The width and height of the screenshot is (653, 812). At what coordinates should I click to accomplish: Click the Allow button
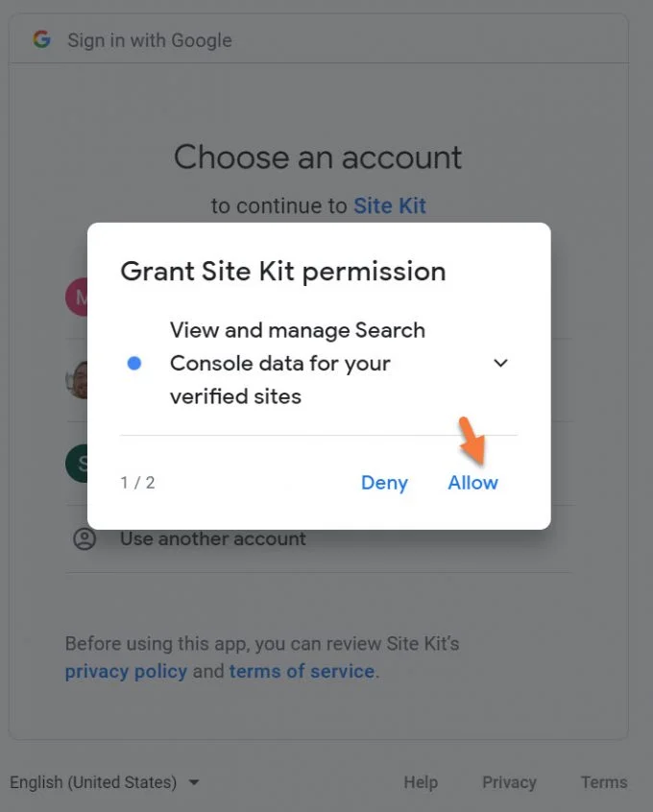point(472,483)
